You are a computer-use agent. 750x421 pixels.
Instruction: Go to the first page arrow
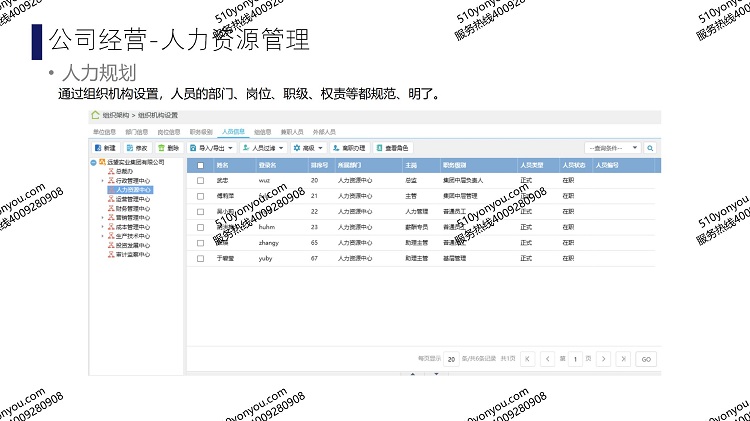(527, 358)
